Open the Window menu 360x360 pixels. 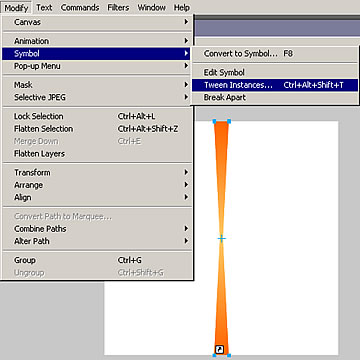tap(152, 7)
